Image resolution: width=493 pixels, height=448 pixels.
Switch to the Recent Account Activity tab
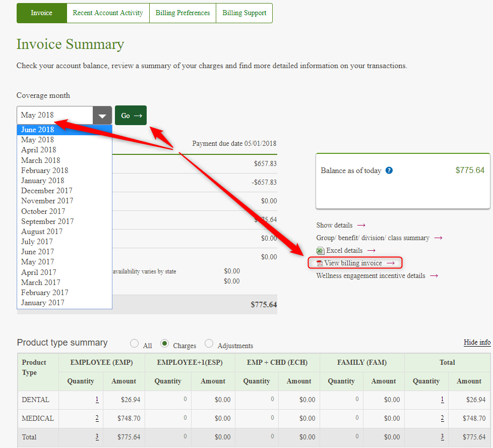click(x=108, y=13)
